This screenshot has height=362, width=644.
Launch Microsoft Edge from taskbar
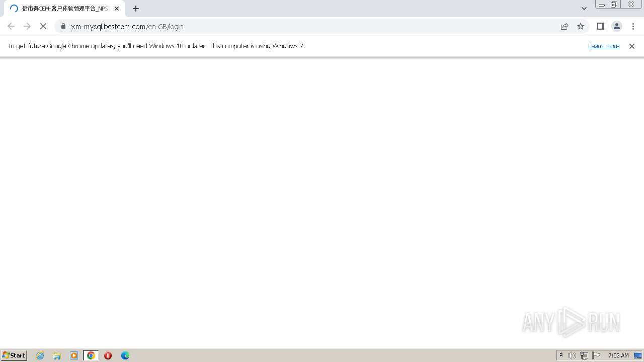pyautogui.click(x=125, y=355)
